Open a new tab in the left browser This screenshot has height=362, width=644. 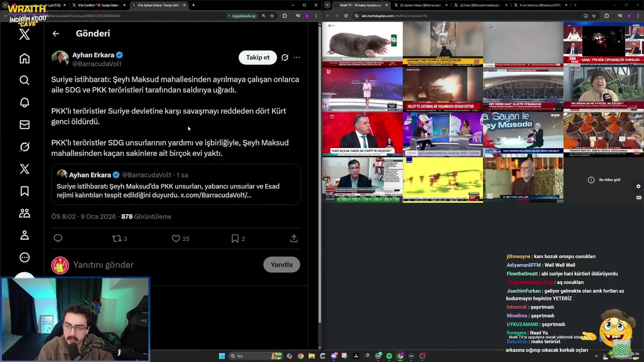193,5
